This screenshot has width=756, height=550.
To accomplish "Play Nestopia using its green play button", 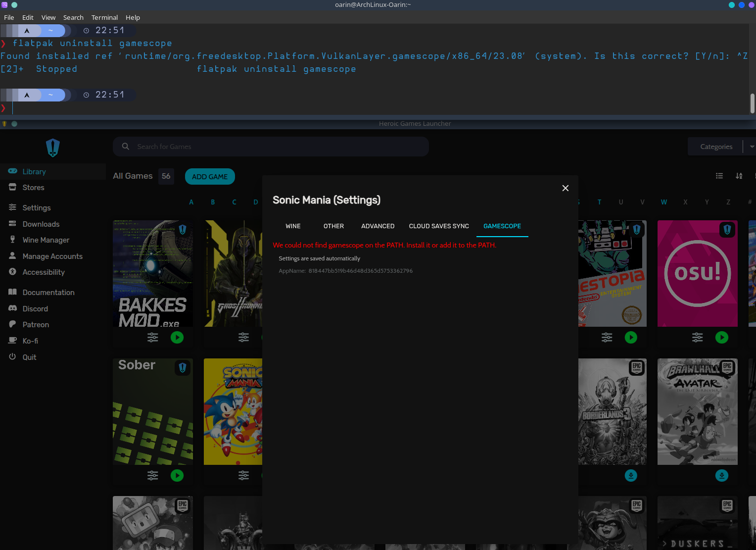I will point(631,338).
